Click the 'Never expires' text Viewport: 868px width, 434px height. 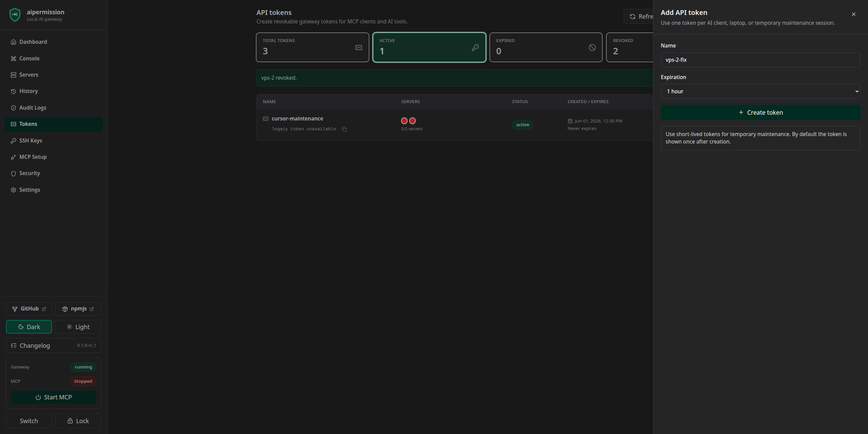(582, 129)
